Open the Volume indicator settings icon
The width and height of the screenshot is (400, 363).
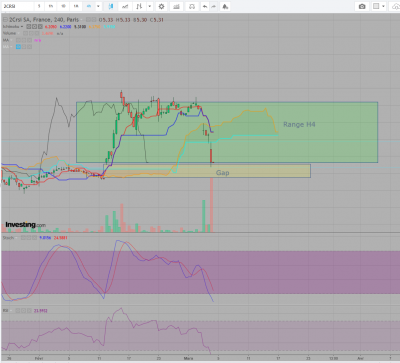tap(31, 33)
